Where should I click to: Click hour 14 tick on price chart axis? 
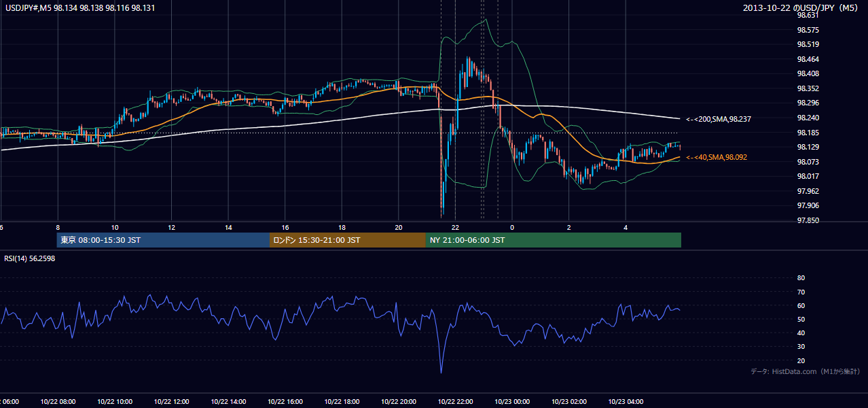[228, 227]
